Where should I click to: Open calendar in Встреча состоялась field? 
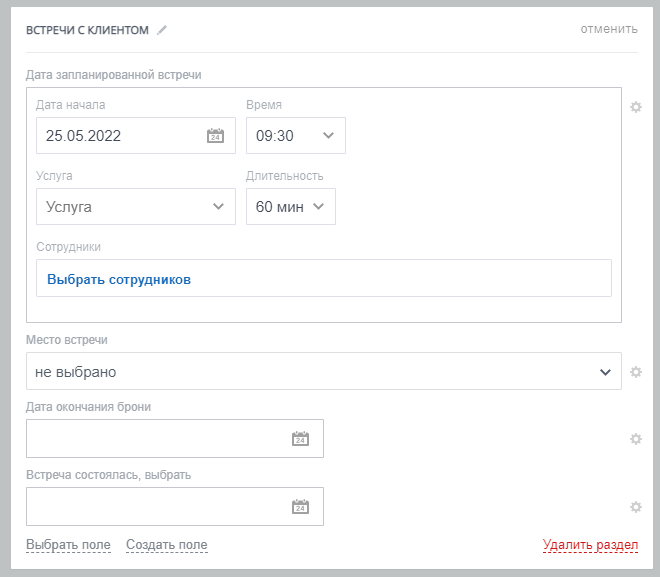300,506
